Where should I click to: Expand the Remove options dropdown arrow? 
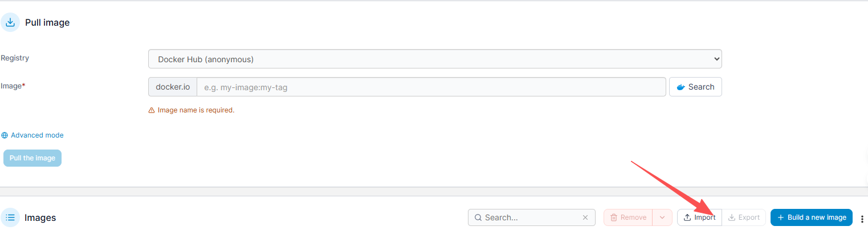tap(662, 217)
